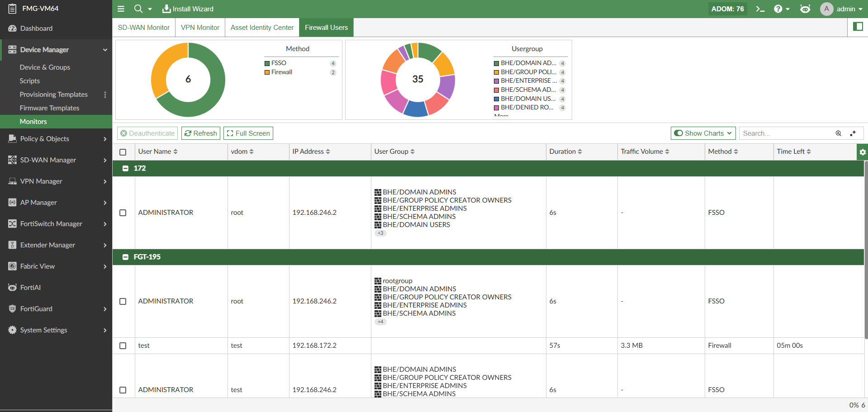Open the CLI console icon in header
The image size is (868, 412).
[x=760, y=9]
